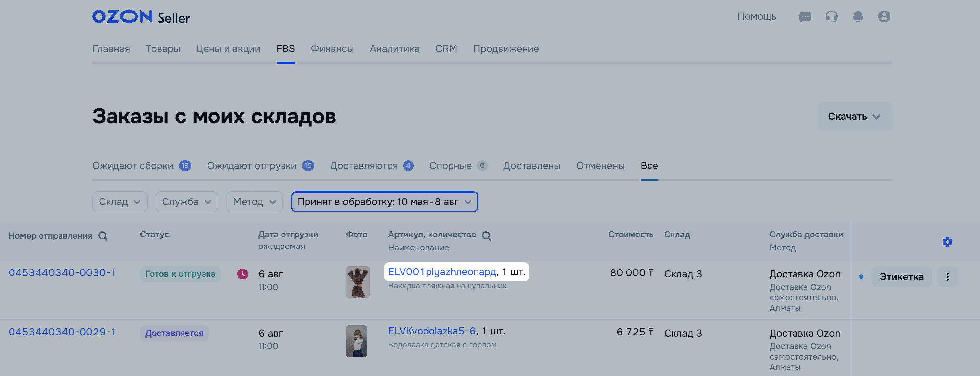The width and height of the screenshot is (980, 376).
Task: Open table settings gear icon
Action: (x=947, y=242)
